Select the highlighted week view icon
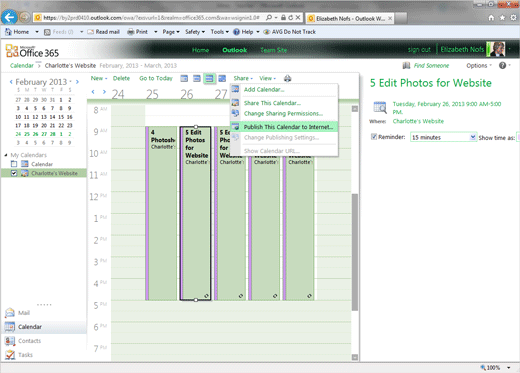Viewport: 520px width, 373px height. pyautogui.click(x=209, y=78)
